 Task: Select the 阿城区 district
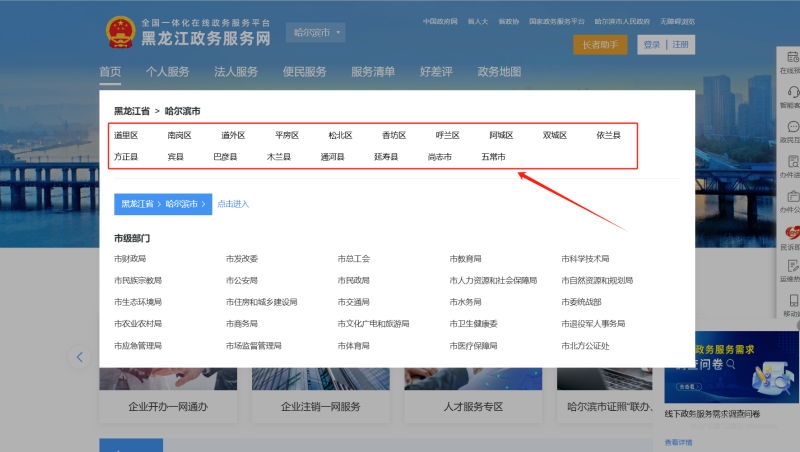[x=501, y=135]
